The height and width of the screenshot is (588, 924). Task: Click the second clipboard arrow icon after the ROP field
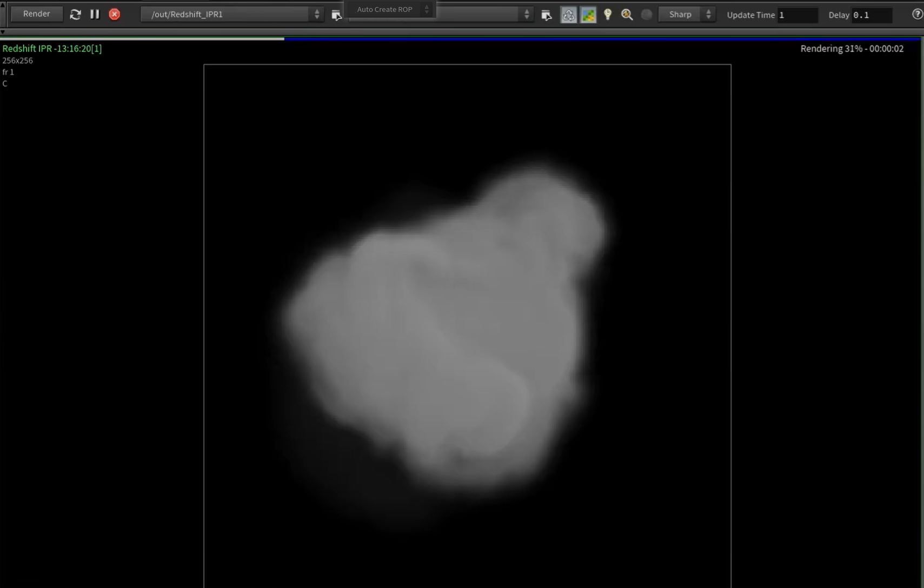(546, 15)
